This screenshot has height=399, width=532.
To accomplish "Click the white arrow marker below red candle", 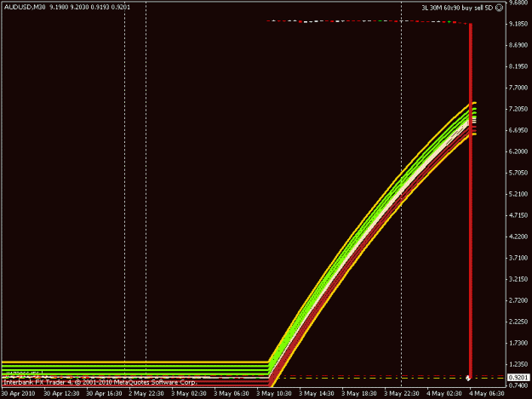I will (x=468, y=378).
